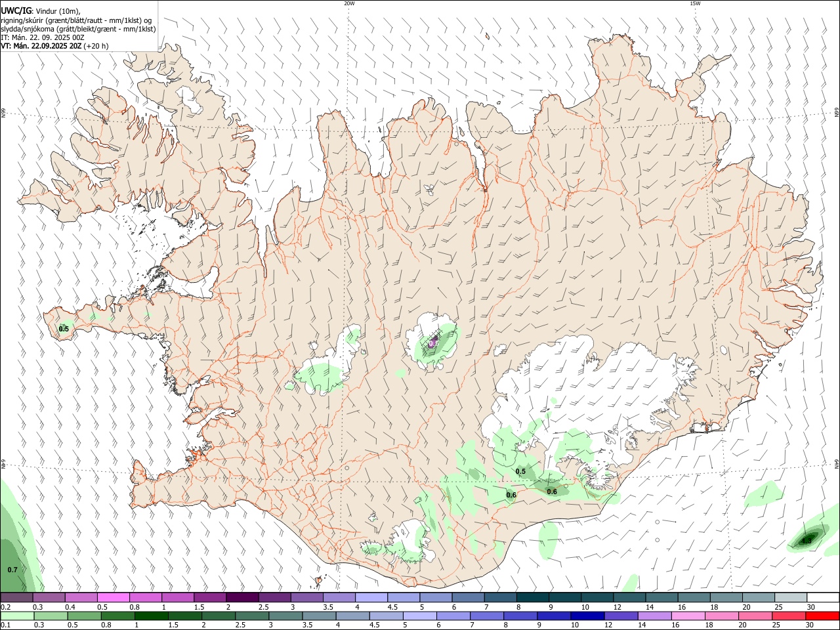Click the crimson 25 swatch in lower rain scale
Screen dimensions: 840x630
789,616
